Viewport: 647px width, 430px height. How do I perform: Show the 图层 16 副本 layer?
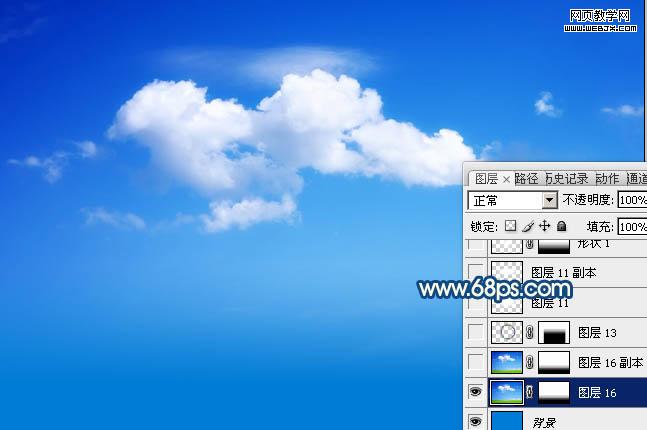pos(475,362)
